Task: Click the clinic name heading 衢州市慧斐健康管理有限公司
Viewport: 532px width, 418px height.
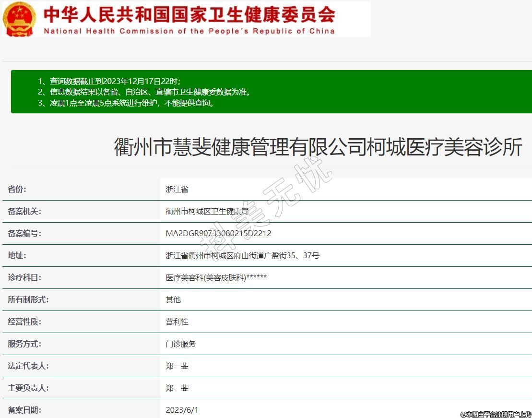Action: [318, 147]
